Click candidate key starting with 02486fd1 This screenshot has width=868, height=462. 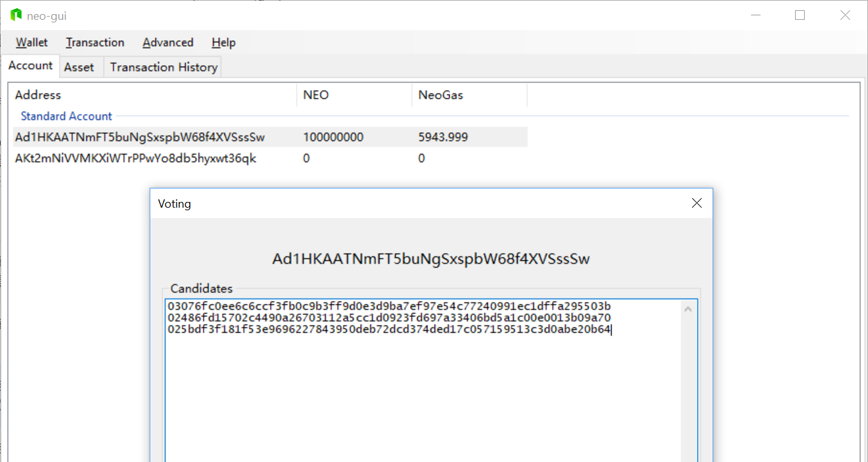click(x=390, y=318)
